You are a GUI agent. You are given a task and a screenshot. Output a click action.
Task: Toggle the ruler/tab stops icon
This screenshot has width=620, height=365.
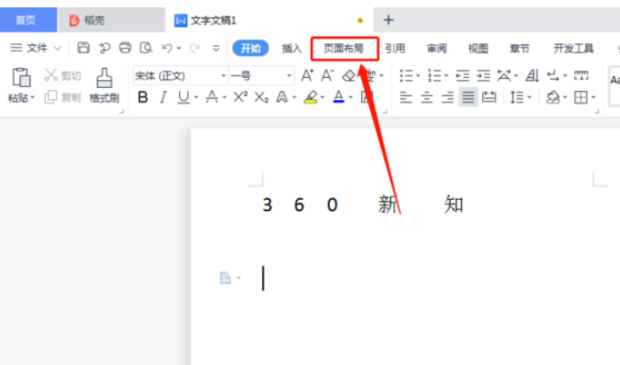tap(581, 75)
